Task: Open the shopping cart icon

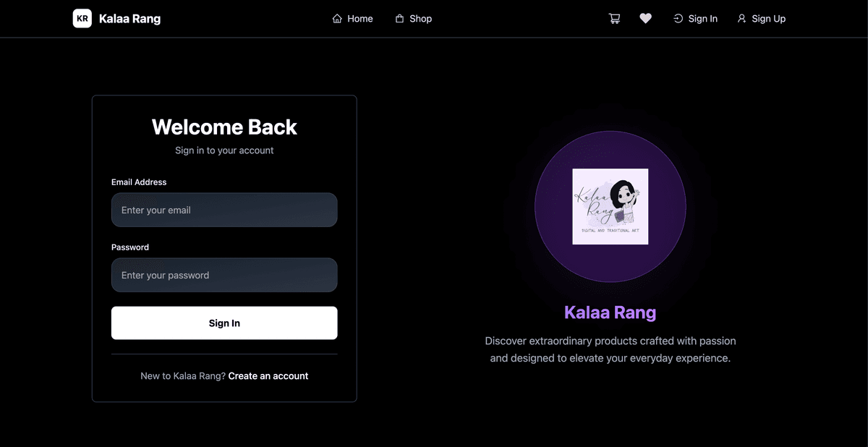Action: pos(614,19)
